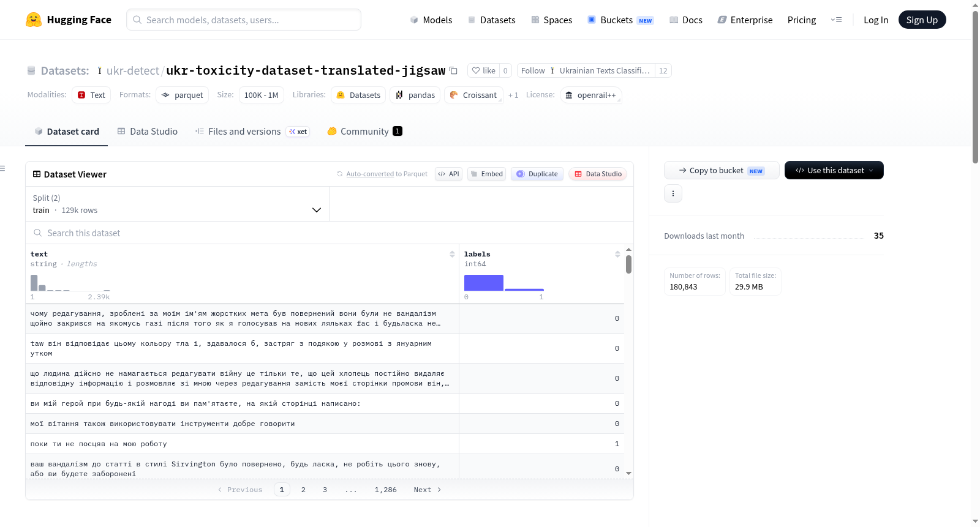Click the row 'поки ти не посцяв на мою роботу'
Screen dimensions: 980x527
tap(325, 444)
